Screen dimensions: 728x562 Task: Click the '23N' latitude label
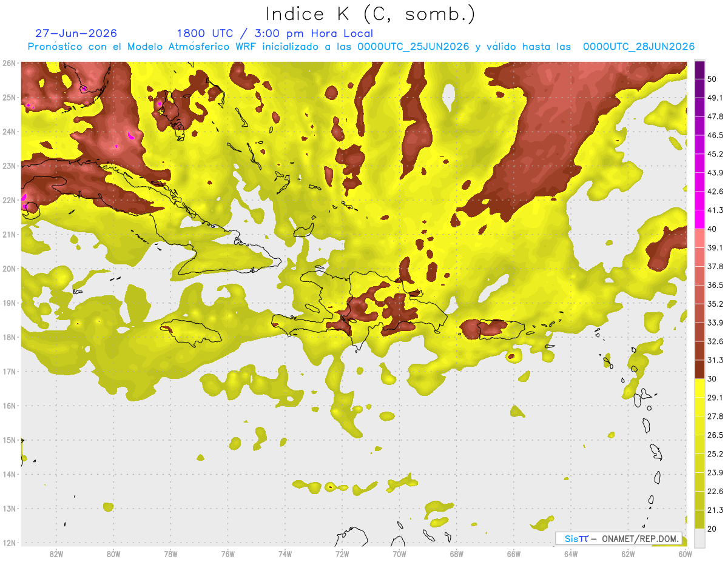(x=9, y=166)
